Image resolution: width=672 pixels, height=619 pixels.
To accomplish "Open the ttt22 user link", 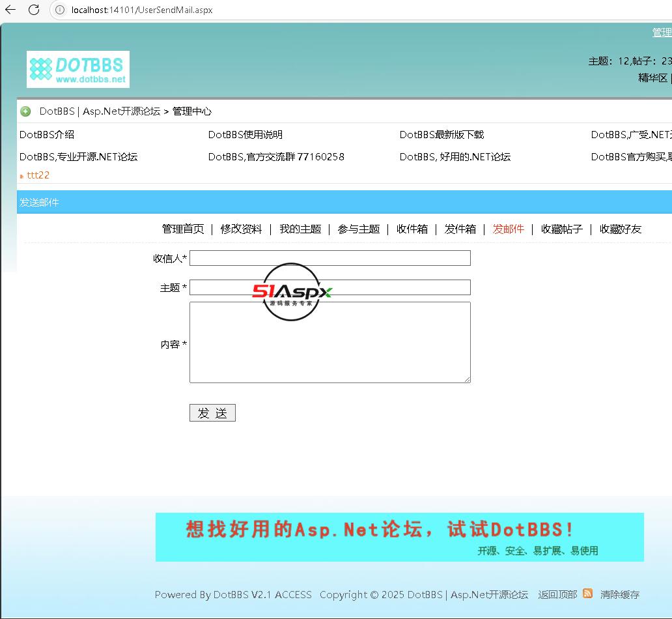I will pyautogui.click(x=38, y=175).
